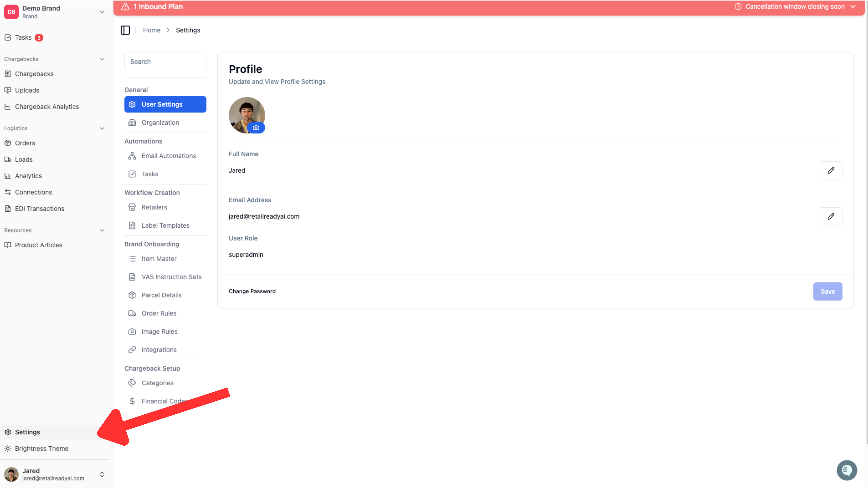This screenshot has width=868, height=488.
Task: Click the Product Articles book icon
Action: point(8,245)
